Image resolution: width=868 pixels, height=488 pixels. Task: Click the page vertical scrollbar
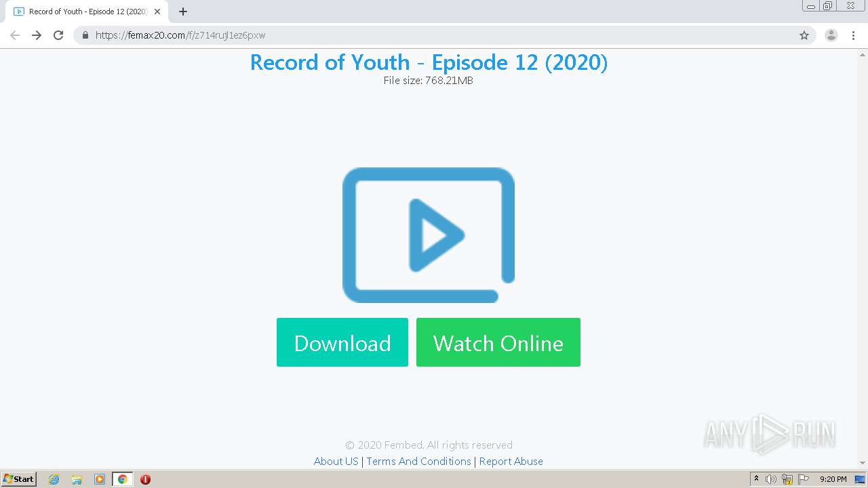pyautogui.click(x=863, y=258)
